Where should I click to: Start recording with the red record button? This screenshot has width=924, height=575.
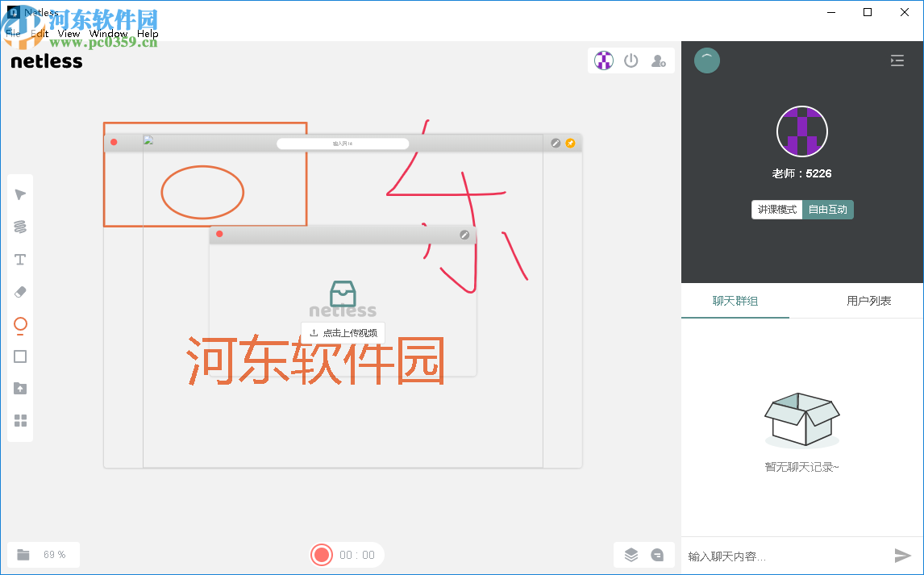point(322,555)
